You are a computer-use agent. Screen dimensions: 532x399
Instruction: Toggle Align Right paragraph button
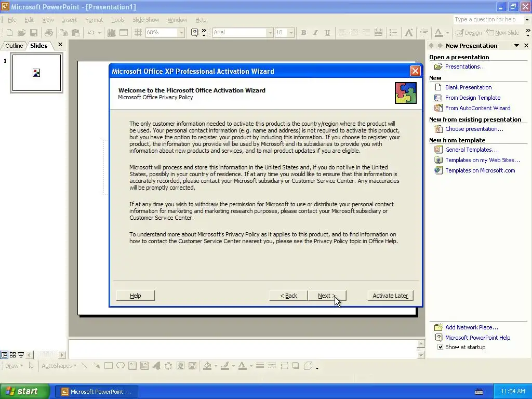coord(366,33)
